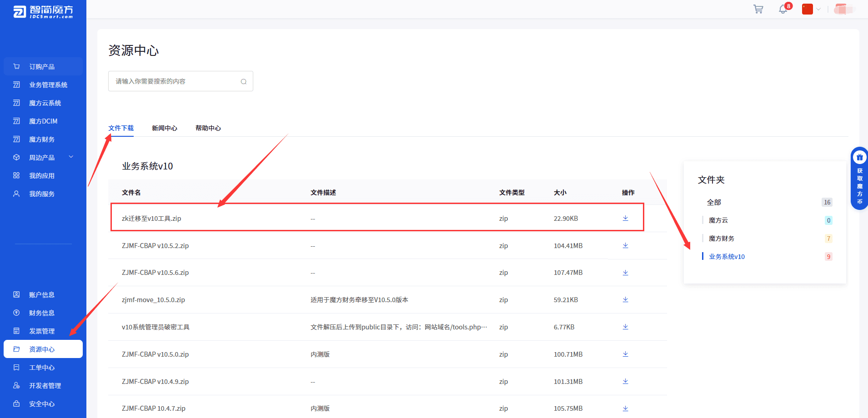Open 账户信息 in the sidebar

(x=43, y=294)
